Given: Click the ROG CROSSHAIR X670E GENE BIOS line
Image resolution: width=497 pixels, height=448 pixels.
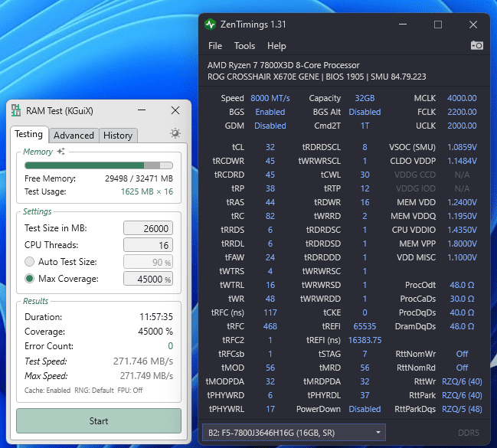Looking at the screenshot, I should tap(316, 77).
